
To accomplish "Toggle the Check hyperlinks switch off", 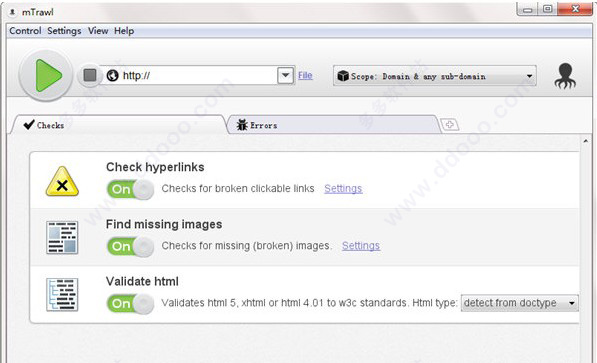I will tap(130, 189).
